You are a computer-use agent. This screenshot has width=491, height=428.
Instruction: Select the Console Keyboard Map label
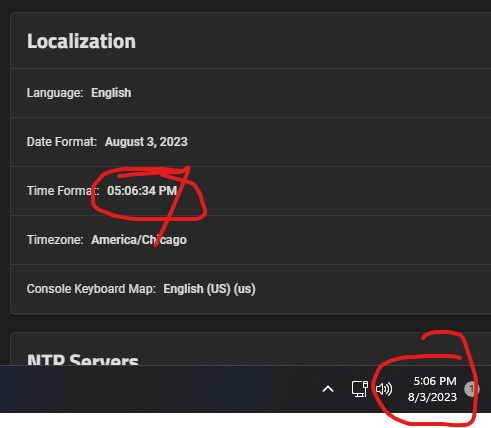91,289
